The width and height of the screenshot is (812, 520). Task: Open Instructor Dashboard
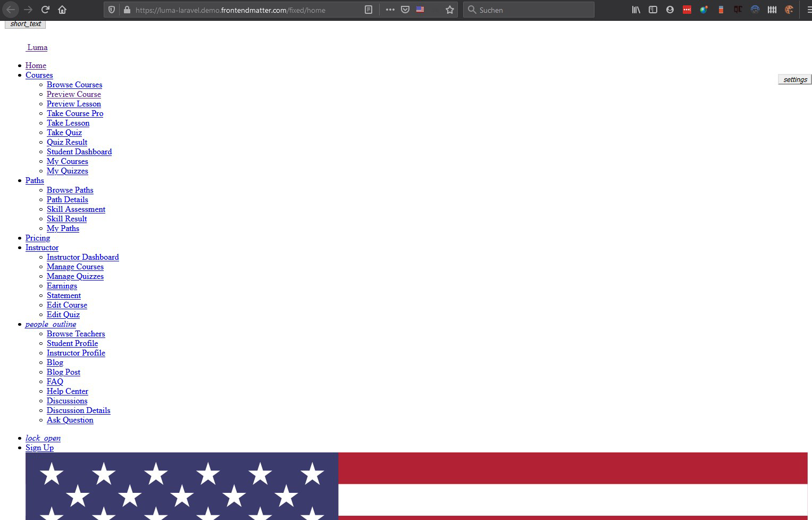pos(83,257)
